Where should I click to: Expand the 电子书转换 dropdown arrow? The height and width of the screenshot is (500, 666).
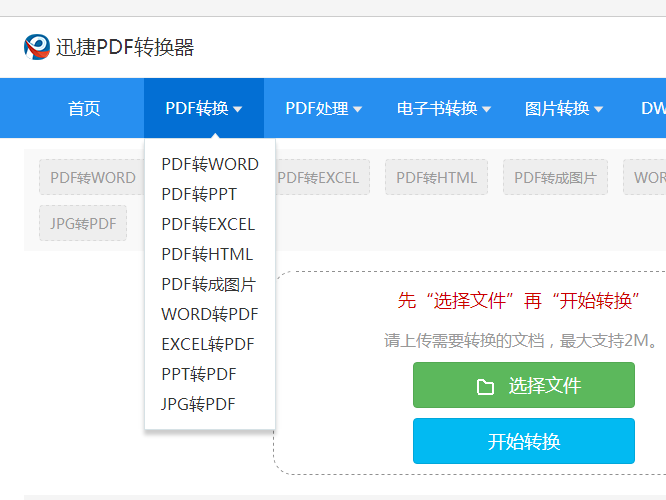(x=486, y=110)
